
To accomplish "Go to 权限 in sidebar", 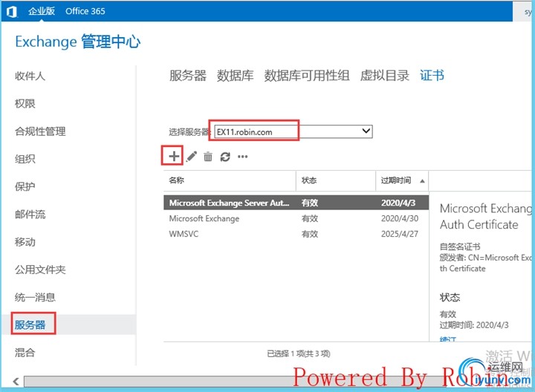I will pos(25,103).
